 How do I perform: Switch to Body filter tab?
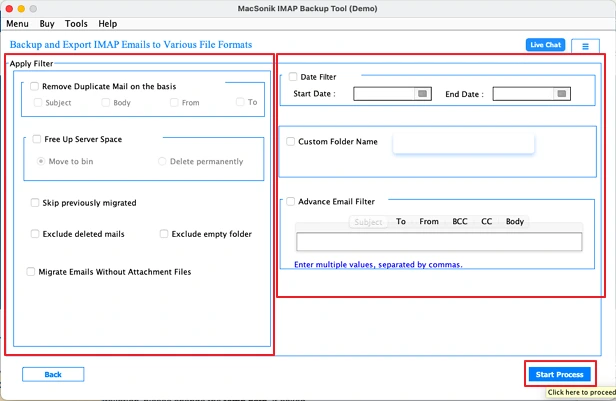[x=515, y=222]
